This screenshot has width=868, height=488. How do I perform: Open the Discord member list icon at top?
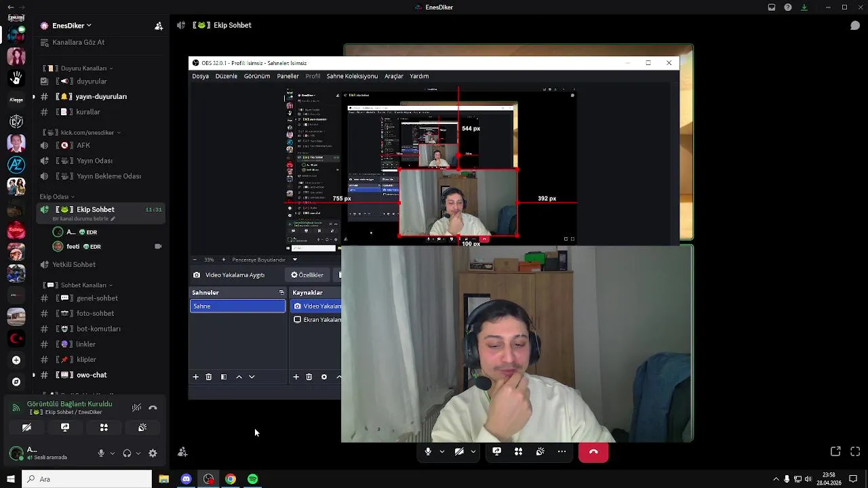[159, 26]
